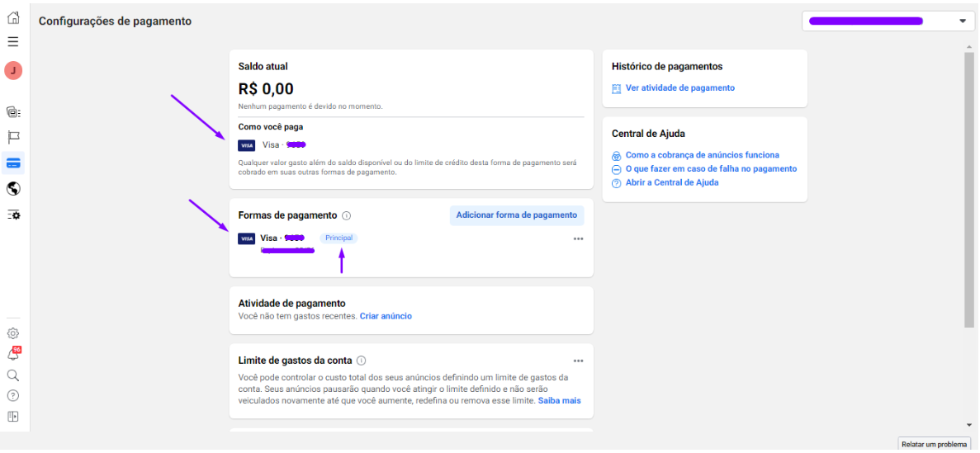Open the help question mark icon
The height and width of the screenshot is (453, 980).
[13, 395]
